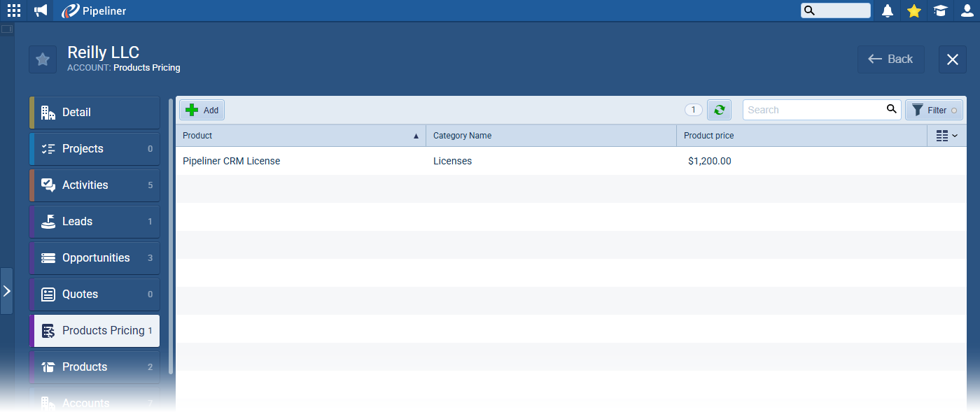Click the megaphone announcements icon

(x=41, y=10)
